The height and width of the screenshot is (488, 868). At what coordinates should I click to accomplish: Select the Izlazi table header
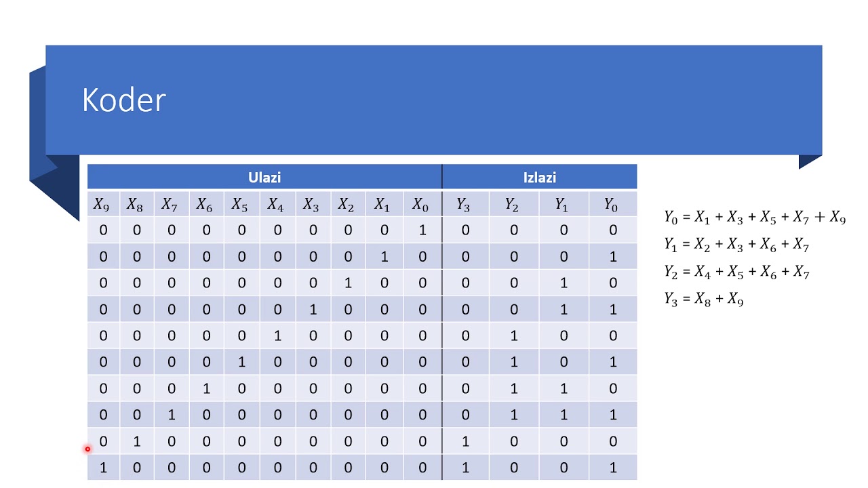tap(540, 178)
